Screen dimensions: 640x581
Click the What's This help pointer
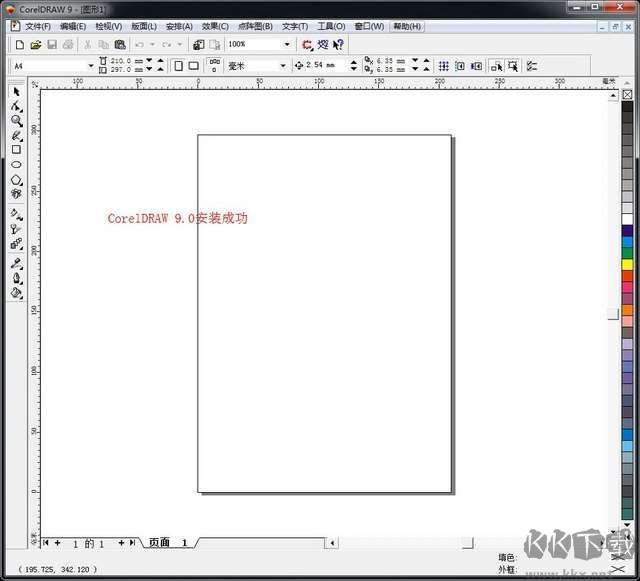point(338,45)
